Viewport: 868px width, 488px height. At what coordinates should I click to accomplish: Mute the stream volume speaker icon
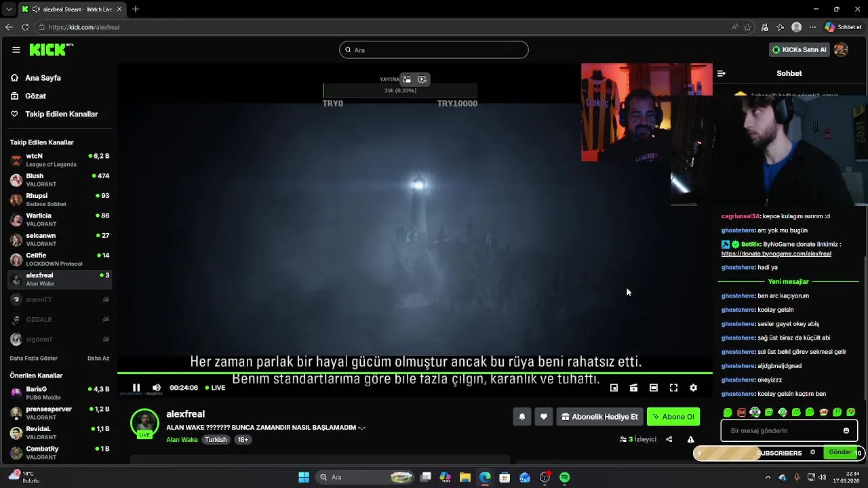157,388
